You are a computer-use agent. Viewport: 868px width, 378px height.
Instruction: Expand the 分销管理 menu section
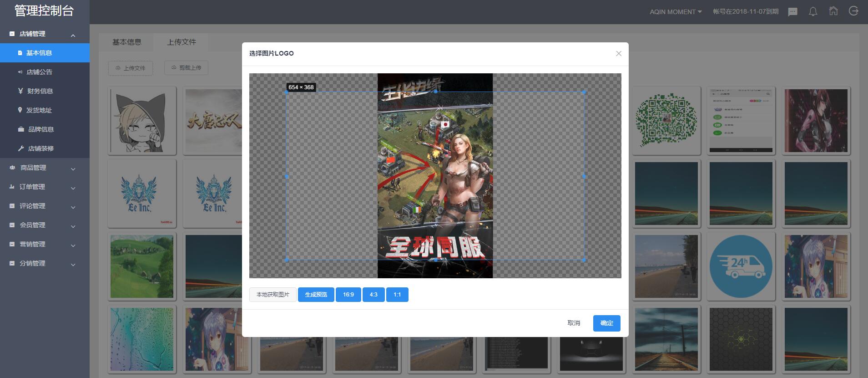[45, 263]
